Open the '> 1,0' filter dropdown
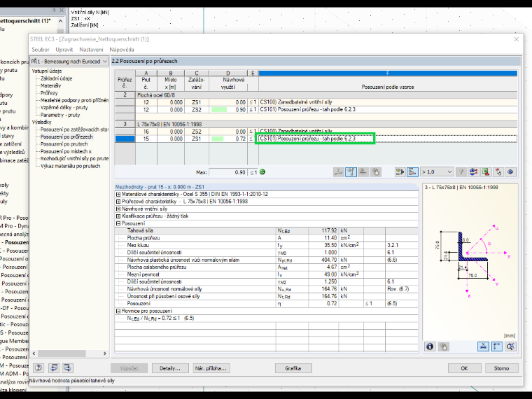The width and height of the screenshot is (532, 399). coord(436,172)
